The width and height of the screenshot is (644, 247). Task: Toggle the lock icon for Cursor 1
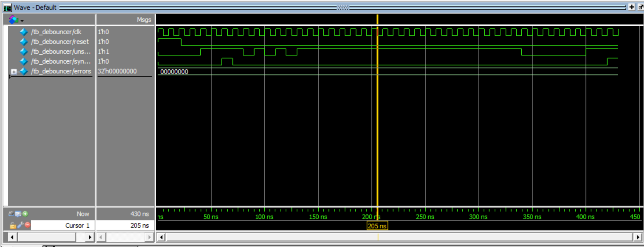(12, 225)
